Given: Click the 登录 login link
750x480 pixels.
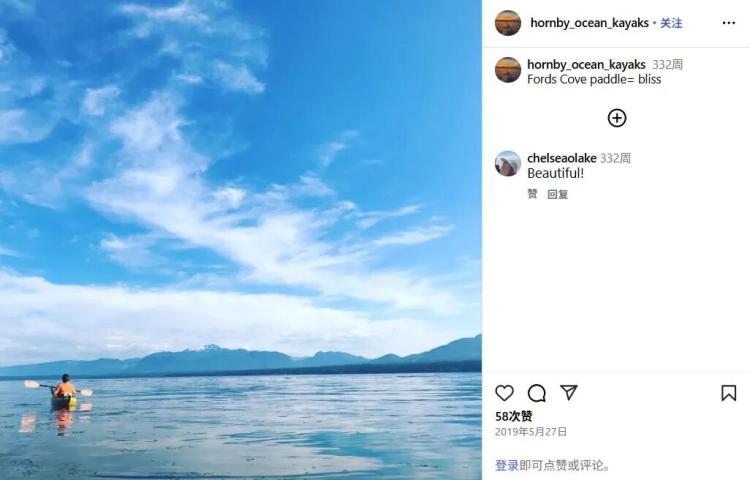Looking at the screenshot, I should click(x=507, y=465).
